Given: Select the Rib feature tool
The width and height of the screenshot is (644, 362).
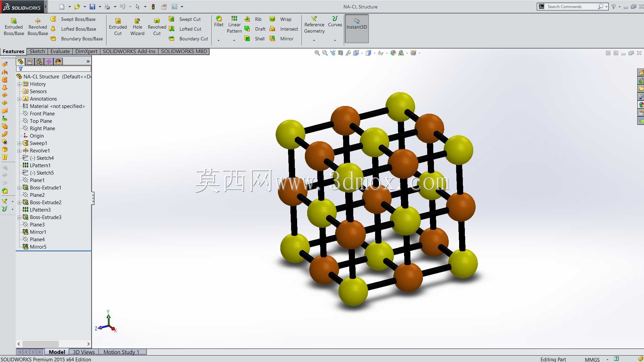Looking at the screenshot, I should pos(253,19).
